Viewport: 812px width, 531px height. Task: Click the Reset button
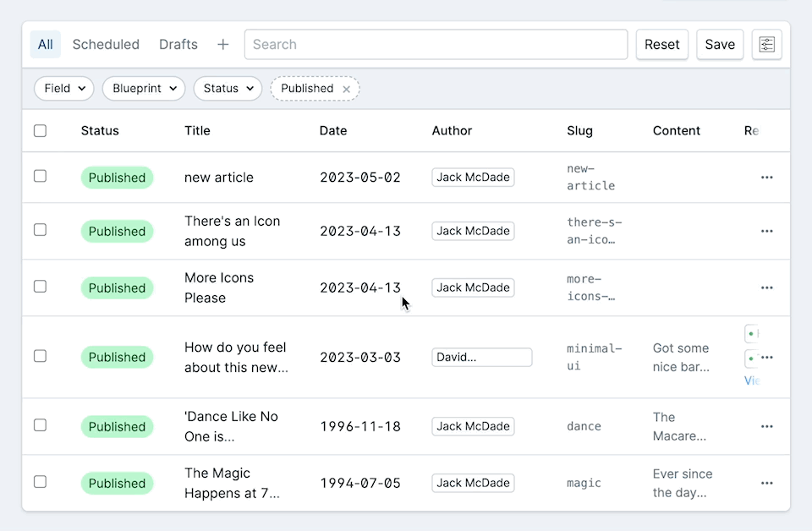click(661, 45)
